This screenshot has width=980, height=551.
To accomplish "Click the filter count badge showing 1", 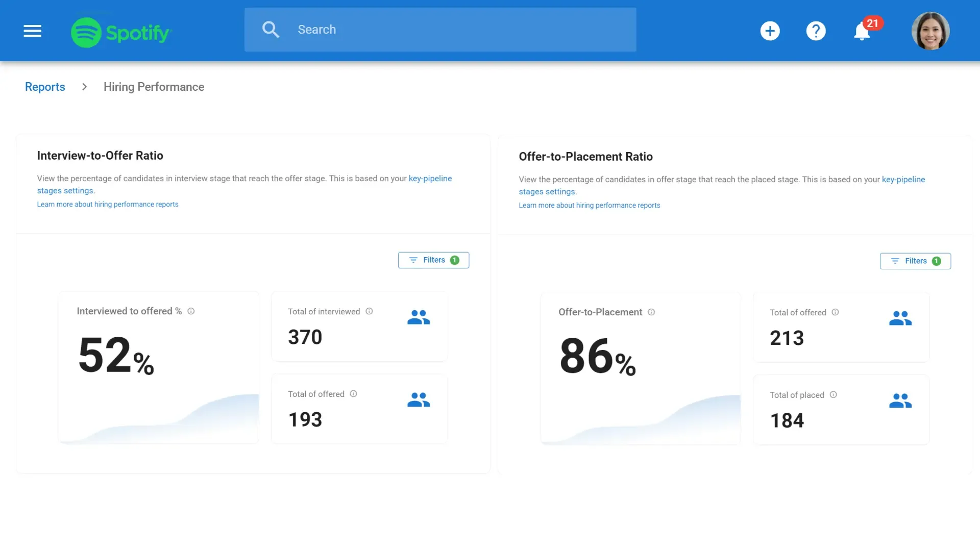I will click(x=454, y=260).
